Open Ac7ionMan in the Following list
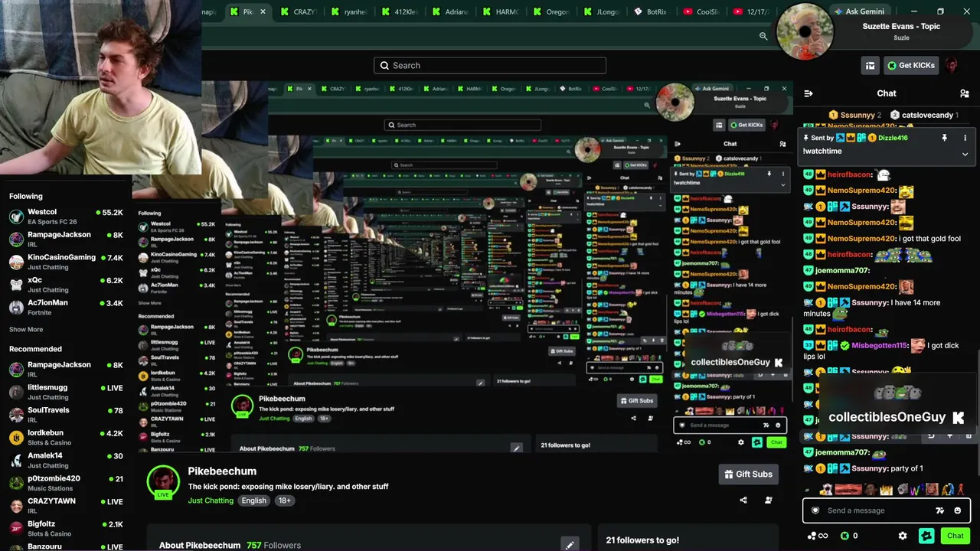Image resolution: width=980 pixels, height=551 pixels. pyautogui.click(x=66, y=308)
